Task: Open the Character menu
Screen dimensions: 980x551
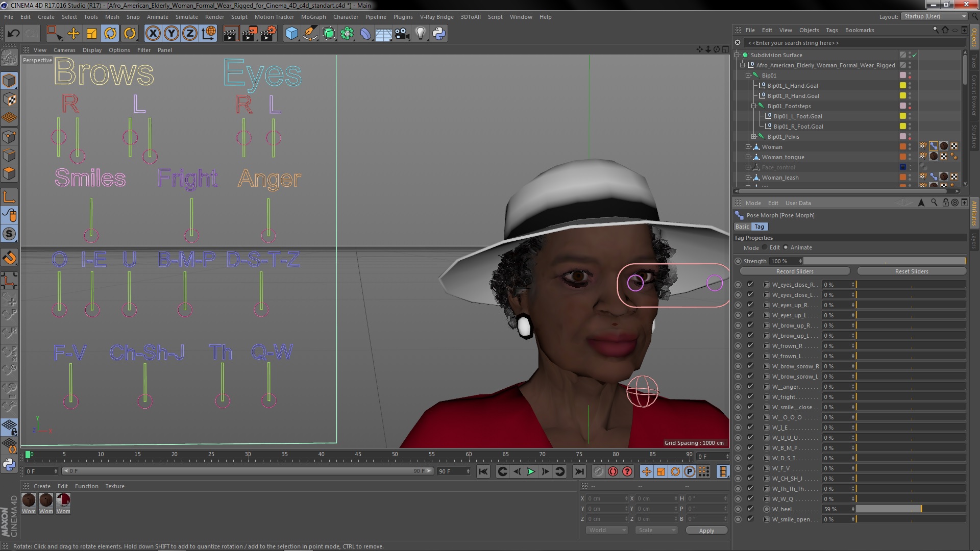Action: [x=346, y=17]
